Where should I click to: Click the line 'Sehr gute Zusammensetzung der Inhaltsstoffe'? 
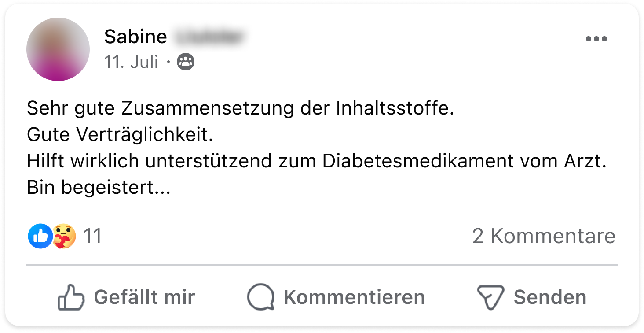tap(240, 108)
